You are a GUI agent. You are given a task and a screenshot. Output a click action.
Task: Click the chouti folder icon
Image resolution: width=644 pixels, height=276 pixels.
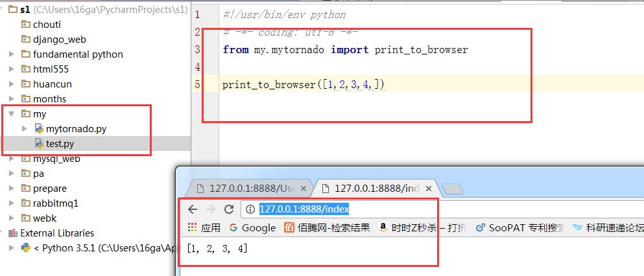[26, 24]
